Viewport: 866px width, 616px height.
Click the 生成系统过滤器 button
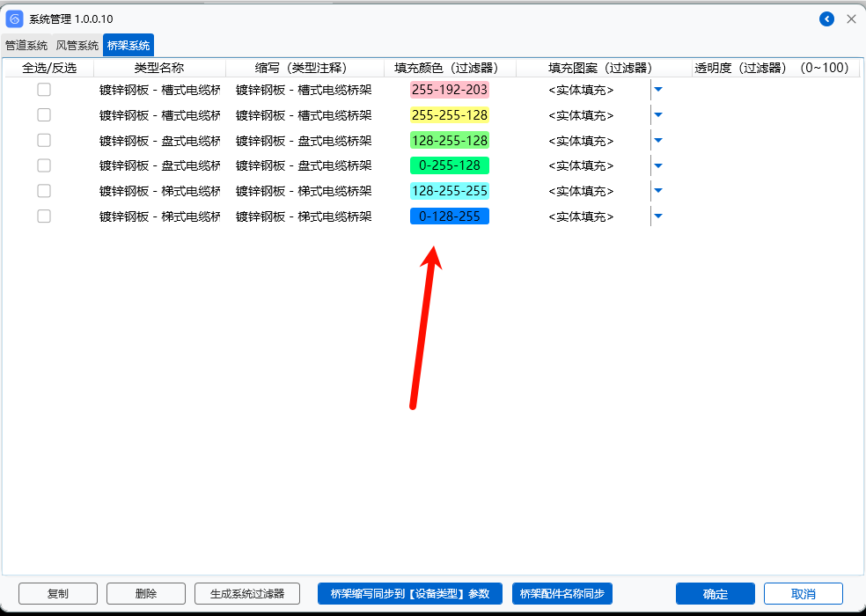click(x=247, y=594)
